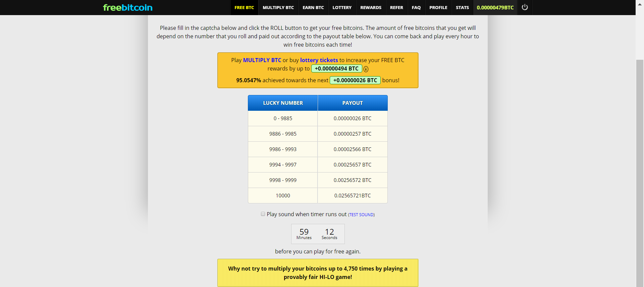Select the 9994 - 9997 range cell
Viewport: 644px width, 287px height.
[283, 165]
